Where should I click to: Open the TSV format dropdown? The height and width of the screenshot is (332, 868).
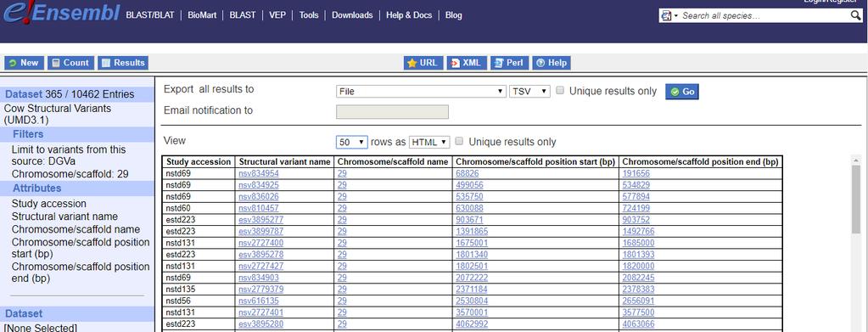pos(529,92)
